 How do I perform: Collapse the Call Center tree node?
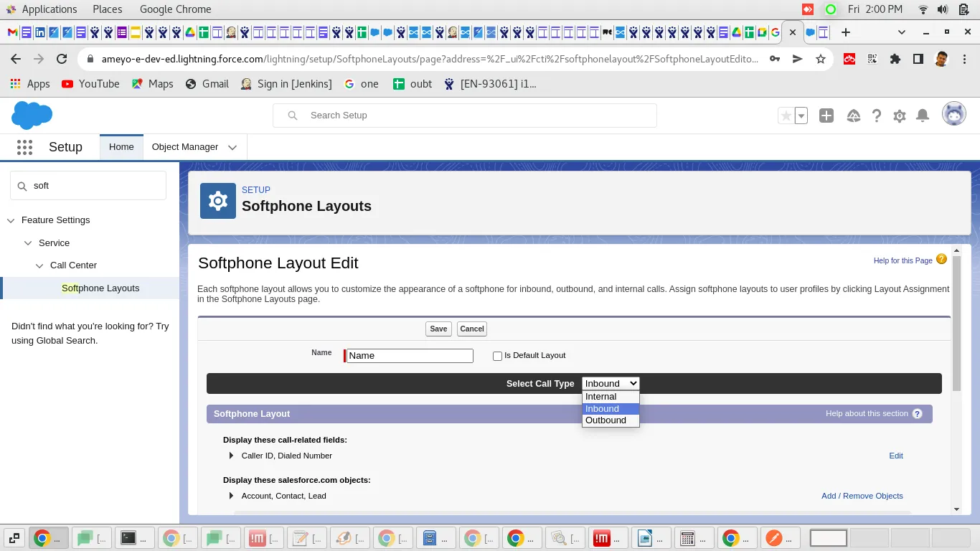(x=39, y=265)
